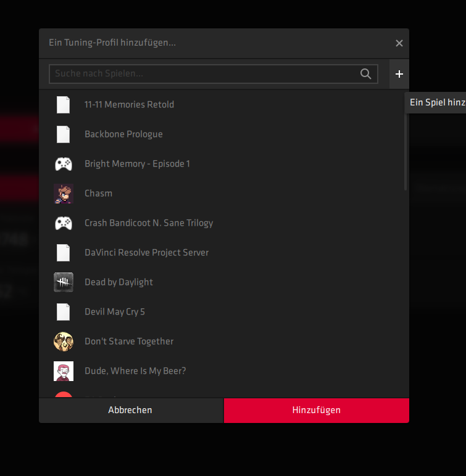Click the file icon for Devil May Cry 5
Screen dimensions: 466x476
click(63, 312)
